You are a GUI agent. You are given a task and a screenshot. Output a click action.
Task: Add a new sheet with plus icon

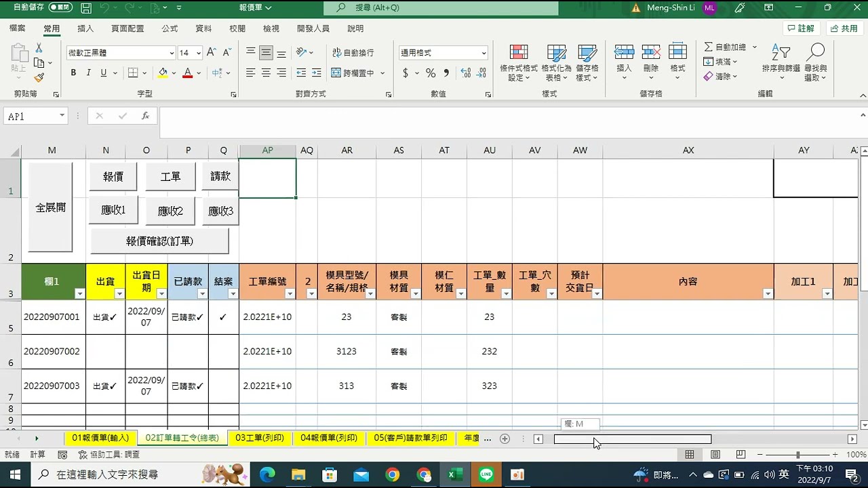(x=505, y=439)
